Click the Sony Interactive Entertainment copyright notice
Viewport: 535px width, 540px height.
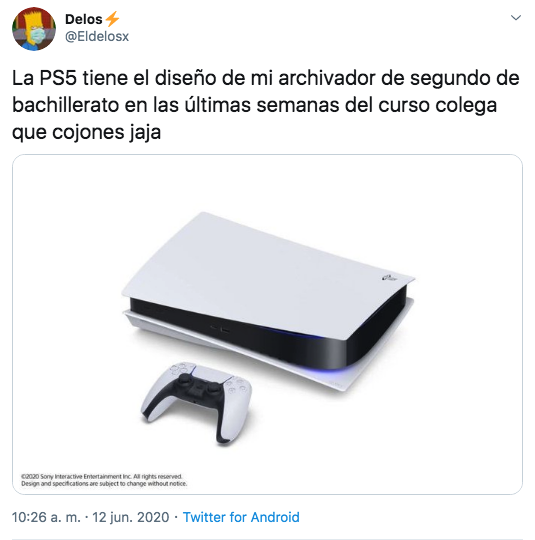pos(102,477)
